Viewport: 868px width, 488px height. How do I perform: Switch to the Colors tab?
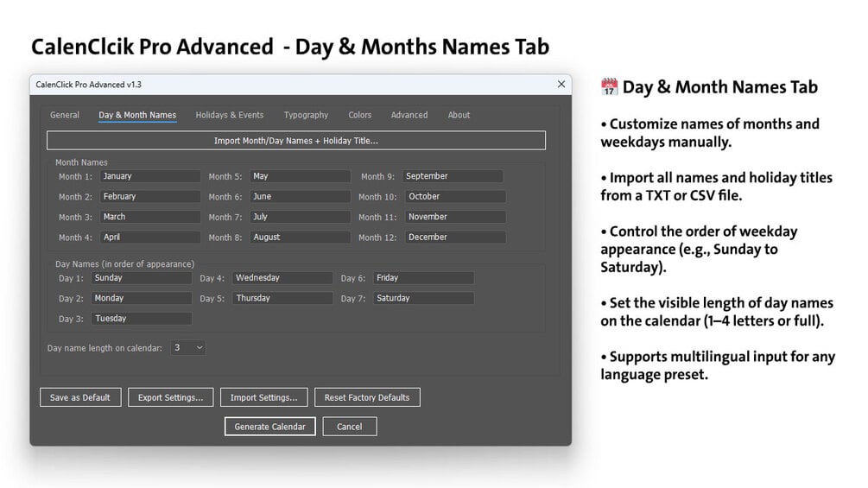pos(359,115)
